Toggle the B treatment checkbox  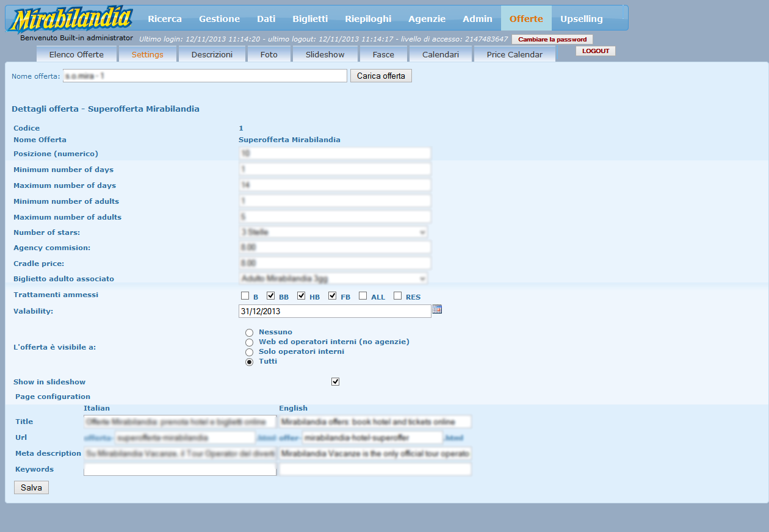(245, 296)
